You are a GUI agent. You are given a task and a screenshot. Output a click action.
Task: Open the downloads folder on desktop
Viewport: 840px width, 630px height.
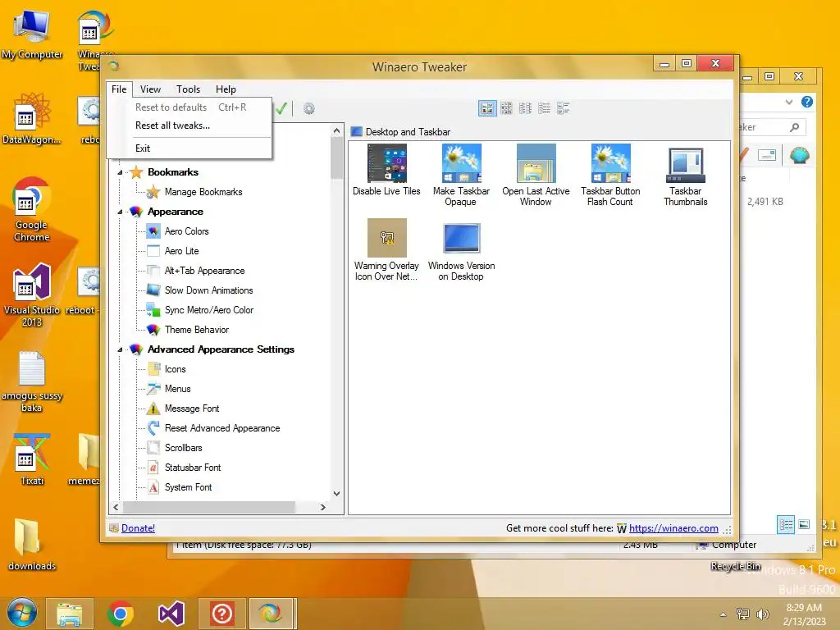click(32, 545)
